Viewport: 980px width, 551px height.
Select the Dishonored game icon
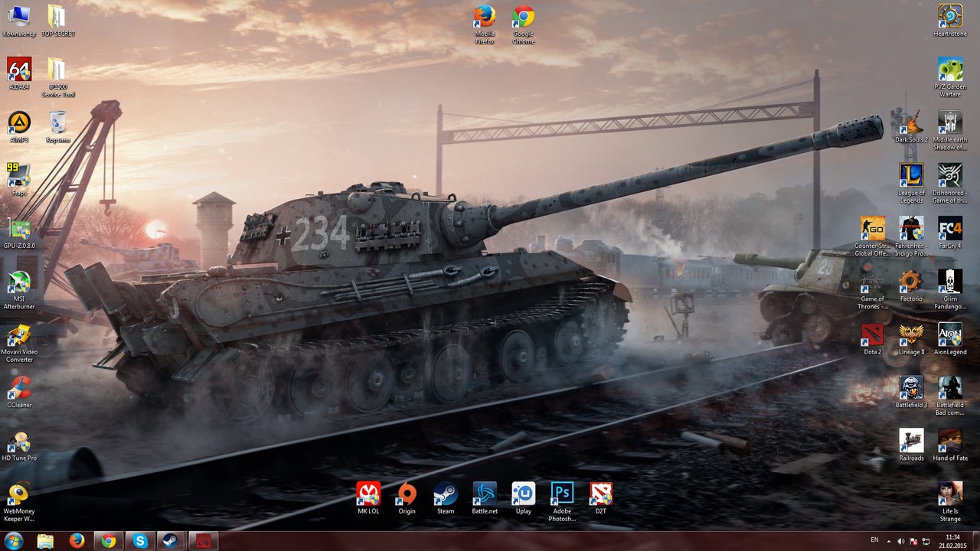point(950,184)
